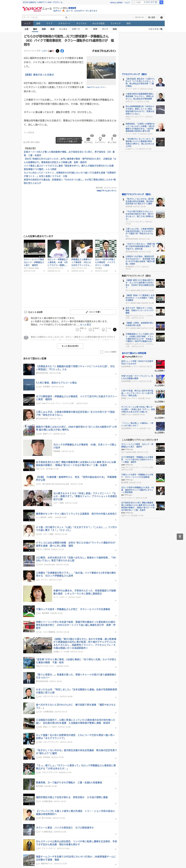
Task: Open the intersection photo thumbnail in article
Action: coord(101,70)
